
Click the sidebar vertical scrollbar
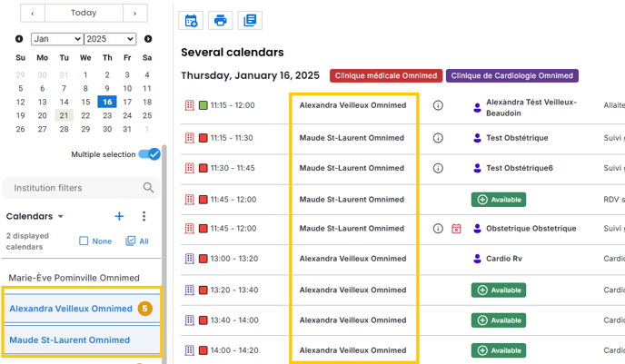[x=164, y=255]
